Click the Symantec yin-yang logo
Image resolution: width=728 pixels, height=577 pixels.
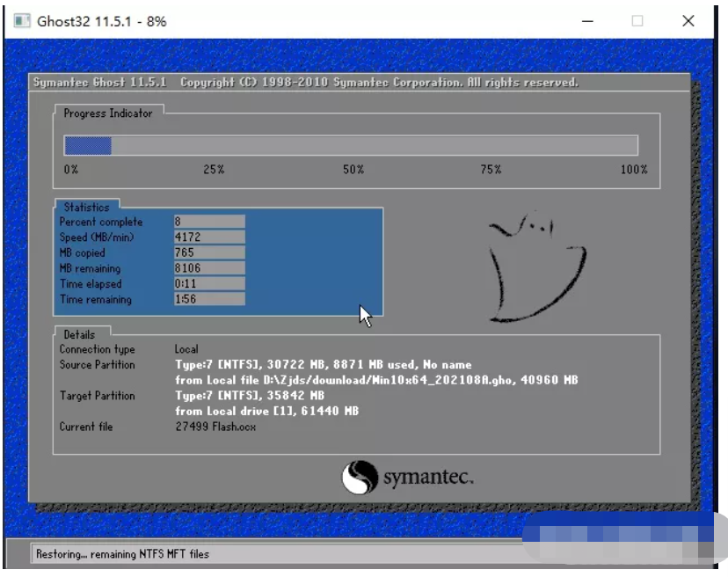tap(359, 478)
